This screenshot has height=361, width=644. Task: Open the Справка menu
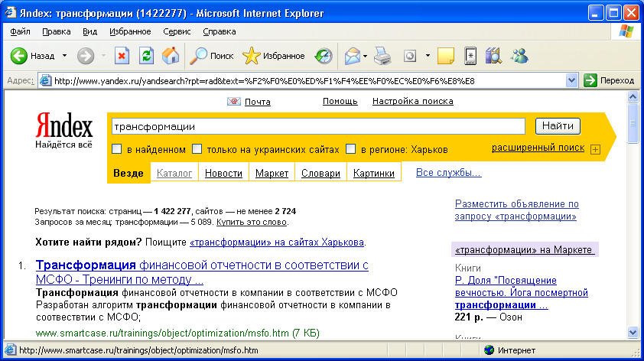[220, 31]
